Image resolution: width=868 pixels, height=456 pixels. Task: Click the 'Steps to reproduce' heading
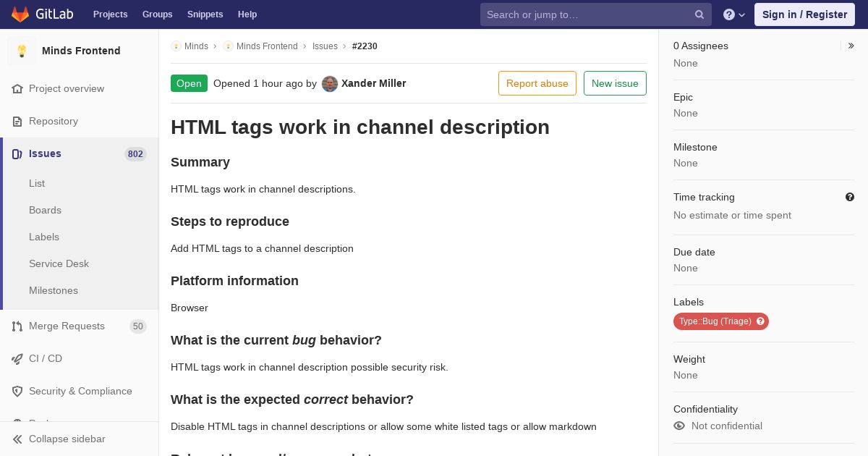[x=230, y=221]
